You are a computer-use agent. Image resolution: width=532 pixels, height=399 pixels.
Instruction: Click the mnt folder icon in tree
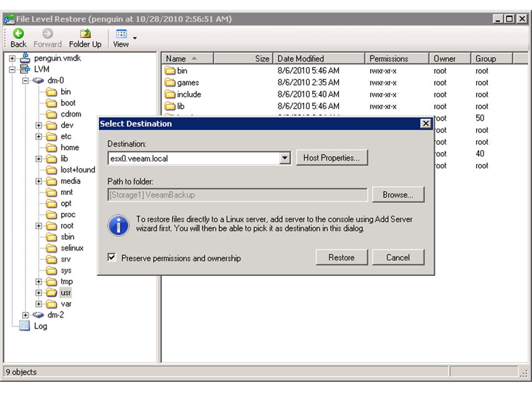pyautogui.click(x=52, y=192)
